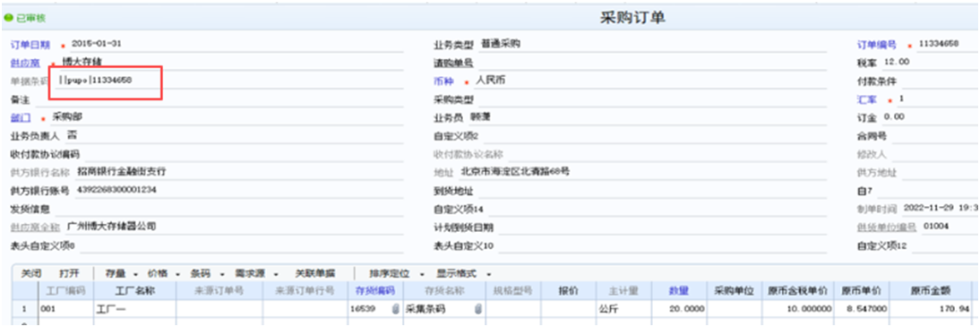Click the department field showing 采购部
The image size is (980, 327).
(x=228, y=117)
